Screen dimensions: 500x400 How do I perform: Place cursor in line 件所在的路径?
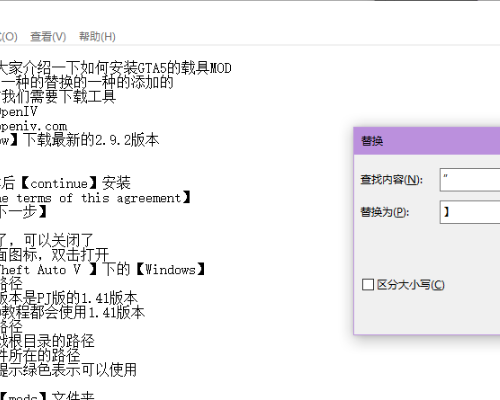click(x=40, y=355)
